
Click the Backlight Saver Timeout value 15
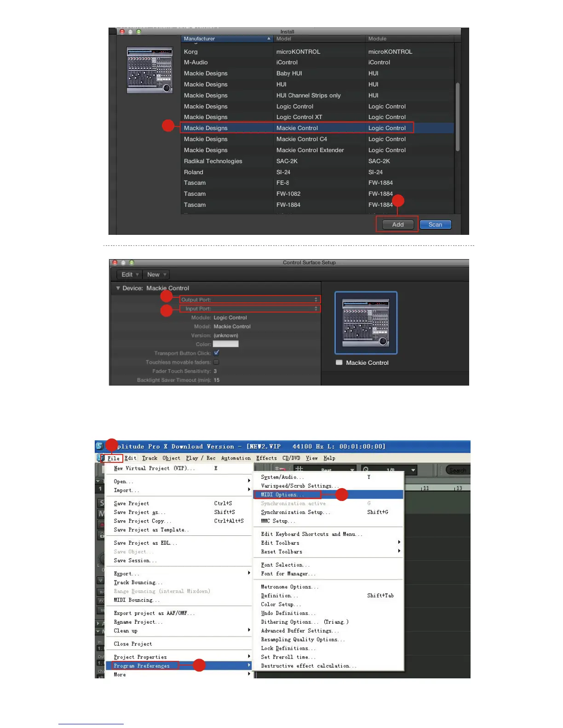point(217,380)
